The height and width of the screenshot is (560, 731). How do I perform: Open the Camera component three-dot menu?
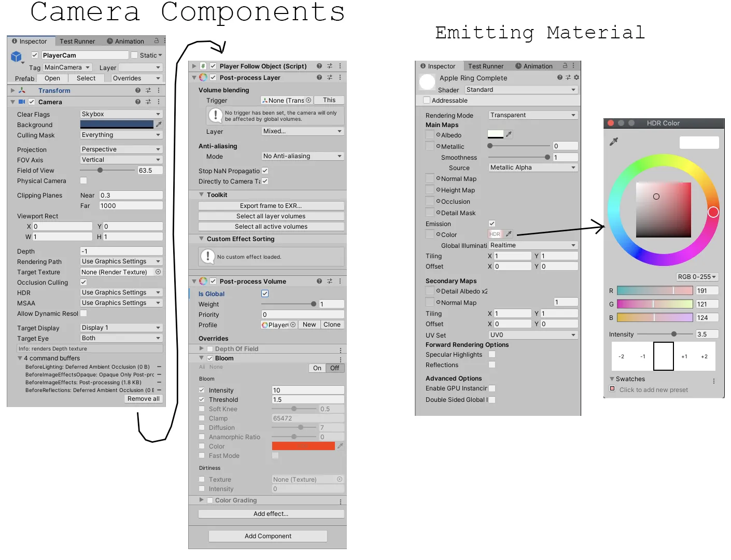159,102
